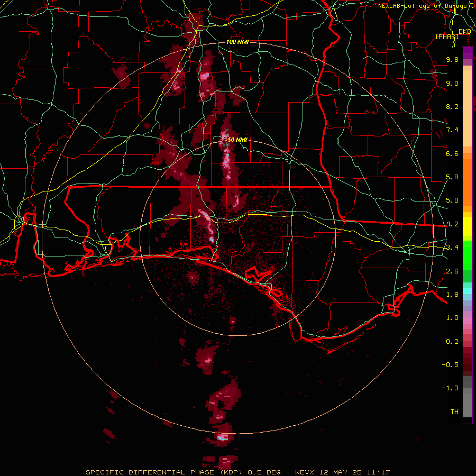
Task: Click the 7.4 scale value
Action: coord(452,130)
